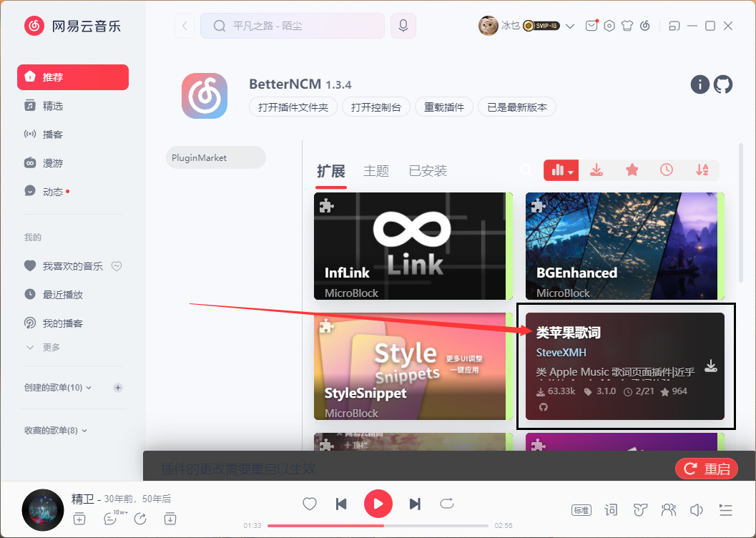The image size is (756, 538).
Task: Switch to the 已安装 tab
Action: [x=428, y=171]
